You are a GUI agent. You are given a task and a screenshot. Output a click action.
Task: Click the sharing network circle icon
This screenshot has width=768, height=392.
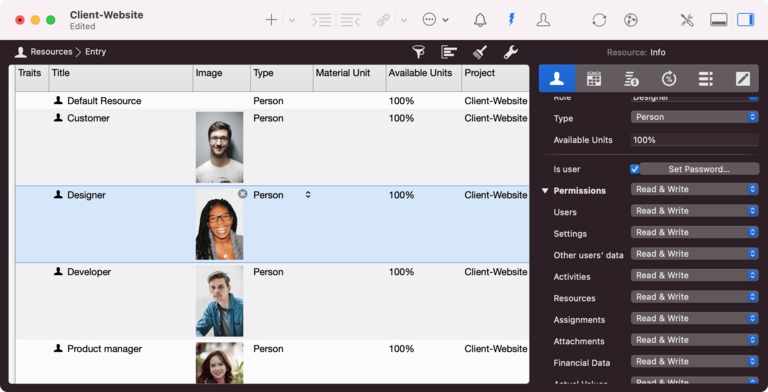(630, 20)
